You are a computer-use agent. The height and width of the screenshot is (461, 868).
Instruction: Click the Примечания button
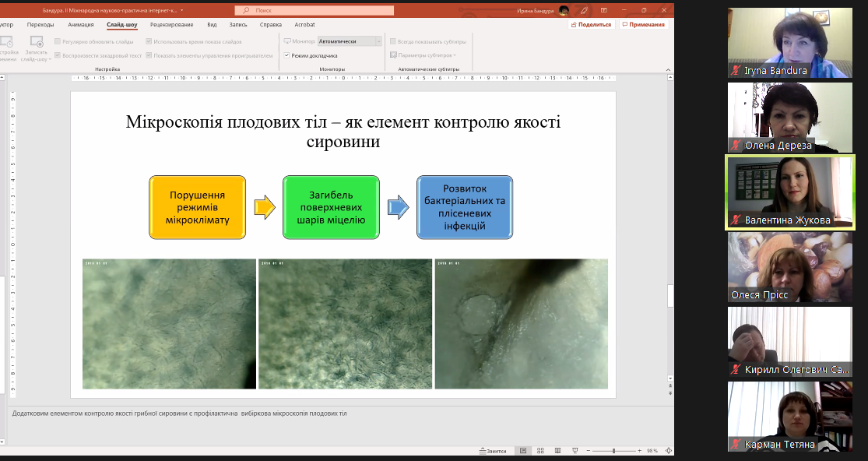644,25
